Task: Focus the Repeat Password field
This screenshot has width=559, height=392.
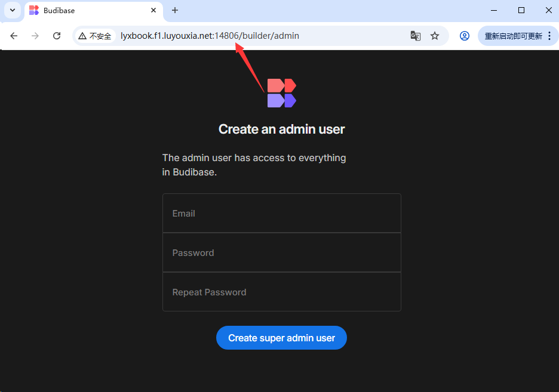Action: tap(281, 292)
